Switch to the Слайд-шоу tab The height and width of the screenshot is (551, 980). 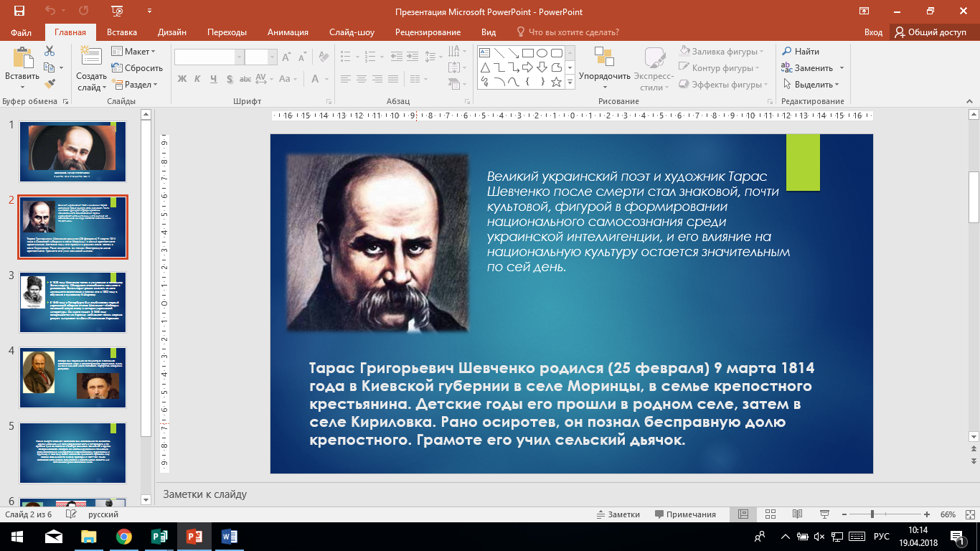pos(352,32)
